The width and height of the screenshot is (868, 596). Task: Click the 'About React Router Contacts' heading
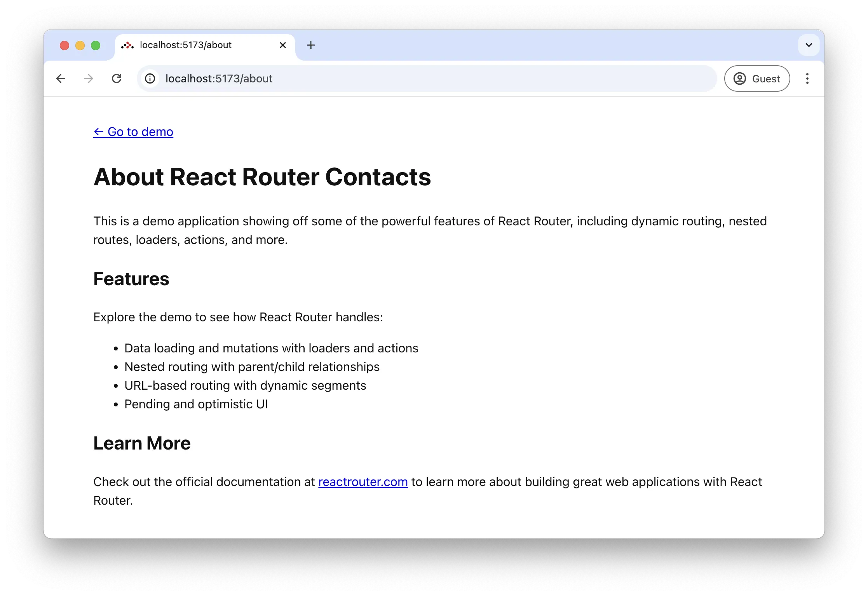[x=262, y=177]
